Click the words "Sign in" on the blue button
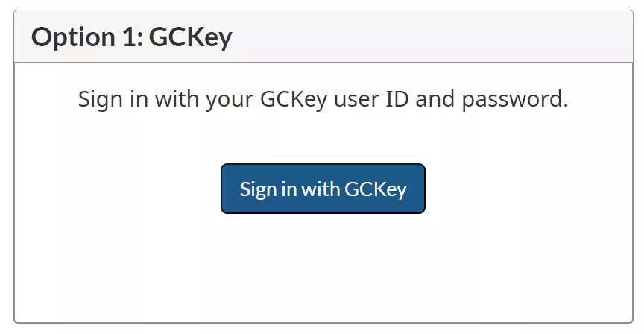644x334 pixels. coord(267,189)
